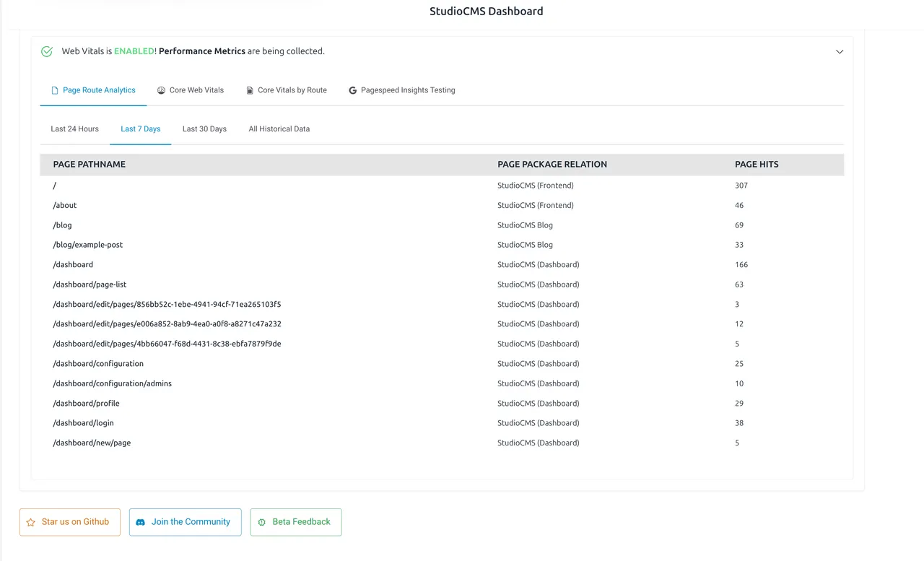Click the 29 hits value for /dashboard/profile
The image size is (924, 561).
coord(739,404)
